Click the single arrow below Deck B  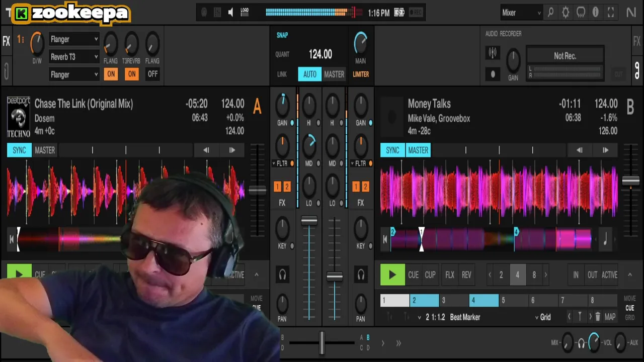click(x=383, y=343)
